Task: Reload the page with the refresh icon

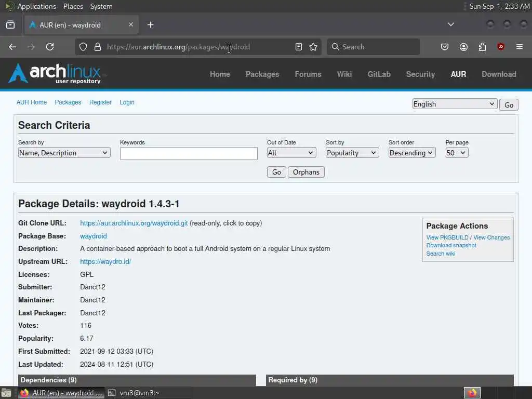Action: 50,47
